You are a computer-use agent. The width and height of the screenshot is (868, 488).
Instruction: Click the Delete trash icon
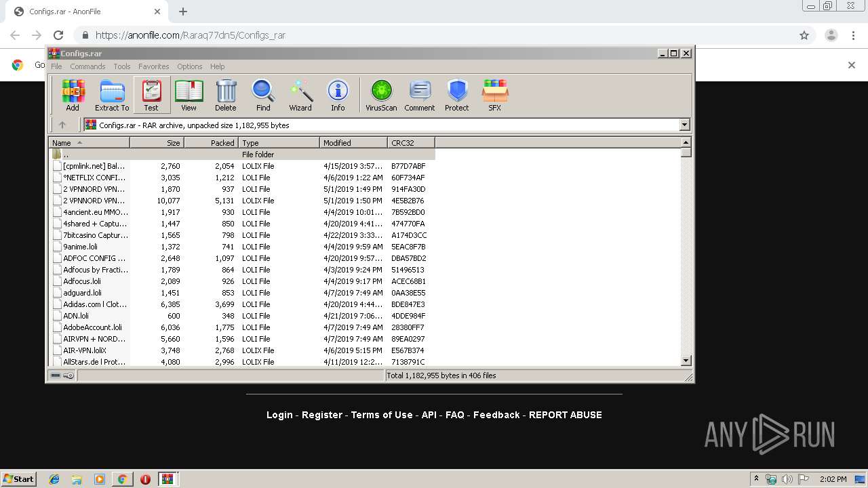tap(226, 95)
